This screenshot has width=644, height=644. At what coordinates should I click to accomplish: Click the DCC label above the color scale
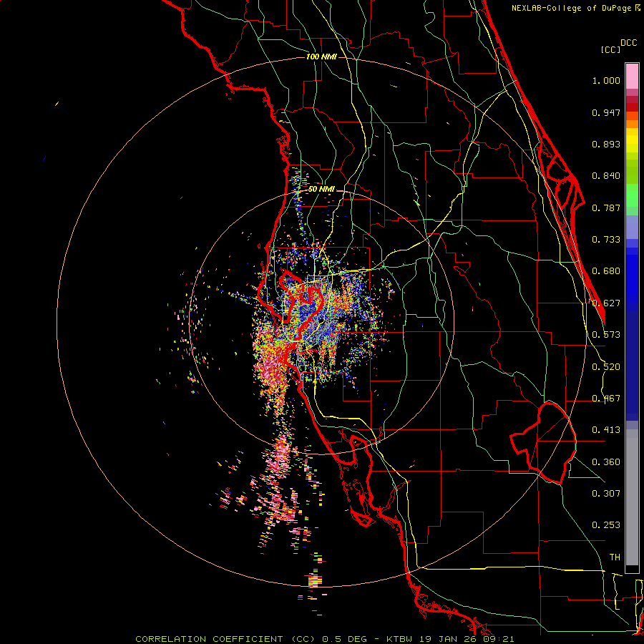click(629, 43)
